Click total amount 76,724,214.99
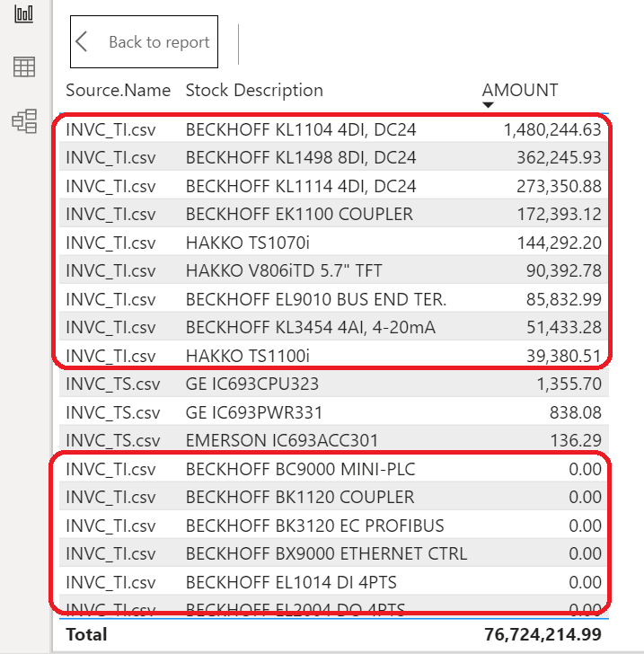 click(x=543, y=634)
